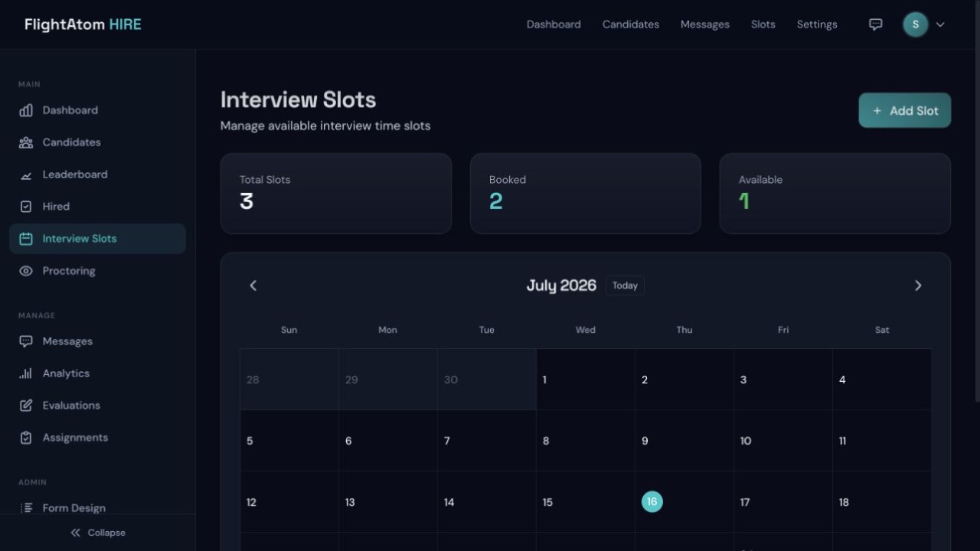
Task: Open Analytics from the sidebar
Action: (97, 373)
